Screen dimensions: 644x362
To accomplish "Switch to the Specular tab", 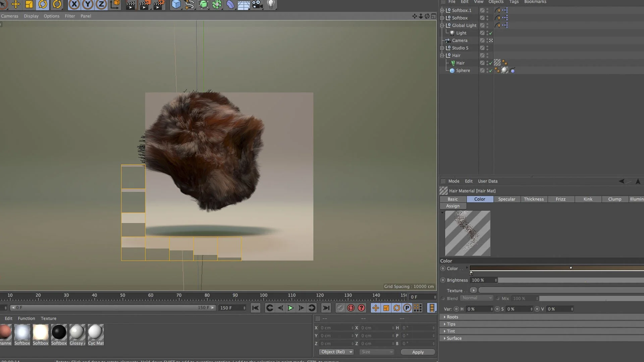I will (x=506, y=199).
